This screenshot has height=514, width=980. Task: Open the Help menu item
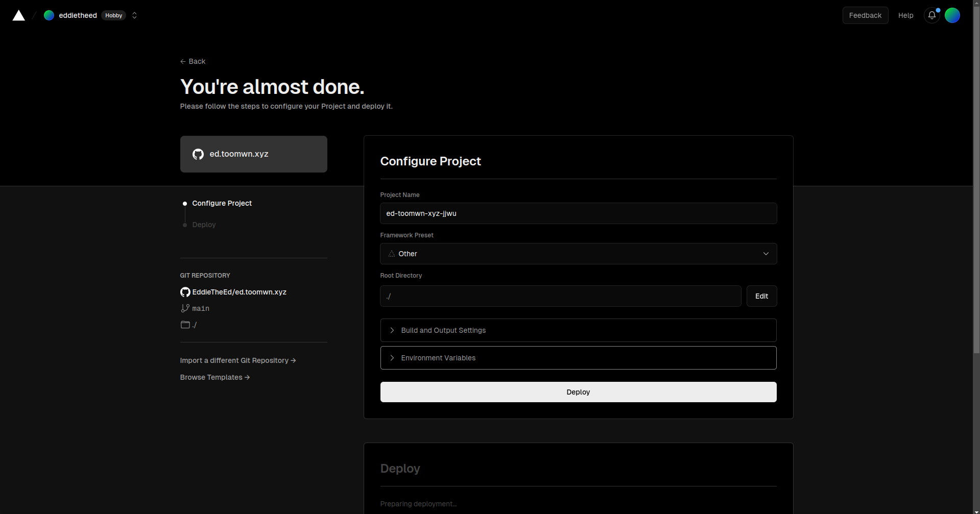coord(905,15)
